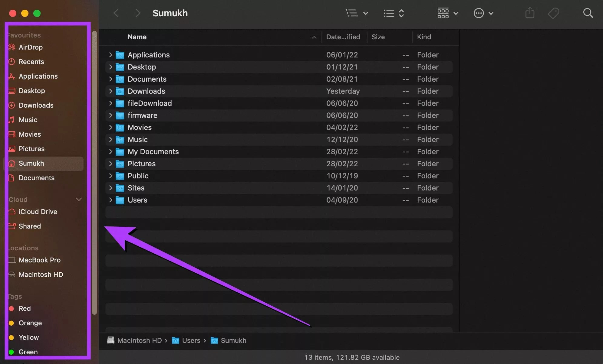Open Macintosh HD from Locations
The width and height of the screenshot is (603, 364).
[40, 275]
